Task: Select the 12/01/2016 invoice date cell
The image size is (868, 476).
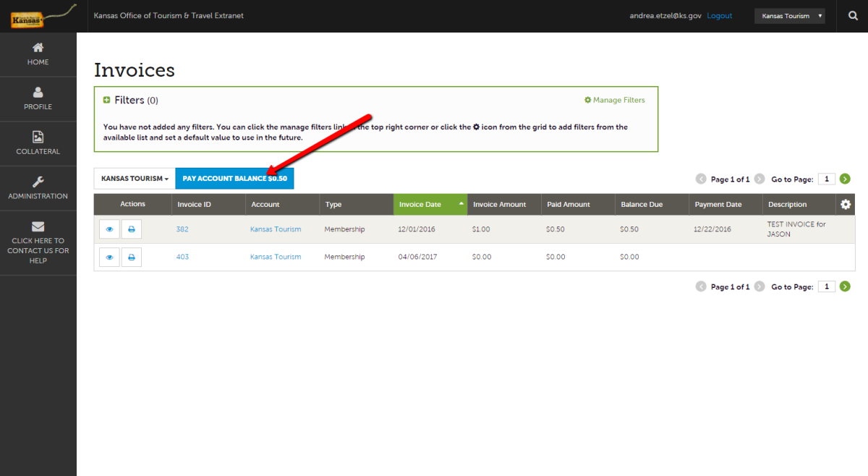Action: point(417,229)
